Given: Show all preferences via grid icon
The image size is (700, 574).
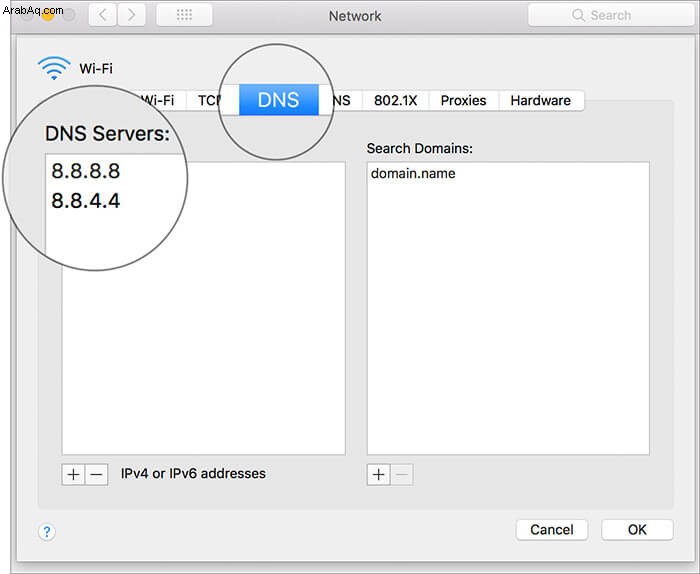Looking at the screenshot, I should [184, 15].
